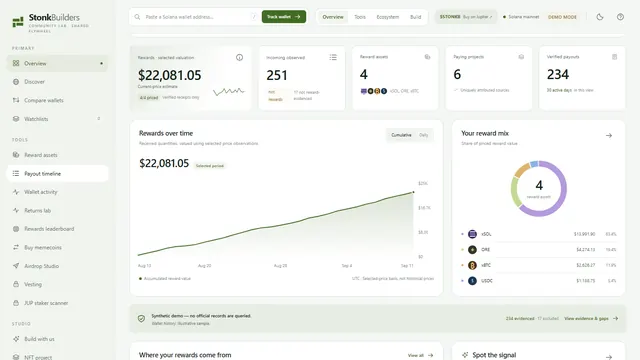Image resolution: width=640 pixels, height=360 pixels.
Task: Select Daily chart mode
Action: coord(424,135)
